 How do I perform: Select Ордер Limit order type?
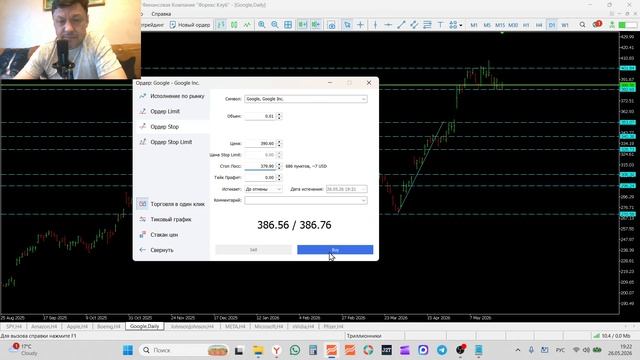(172, 111)
